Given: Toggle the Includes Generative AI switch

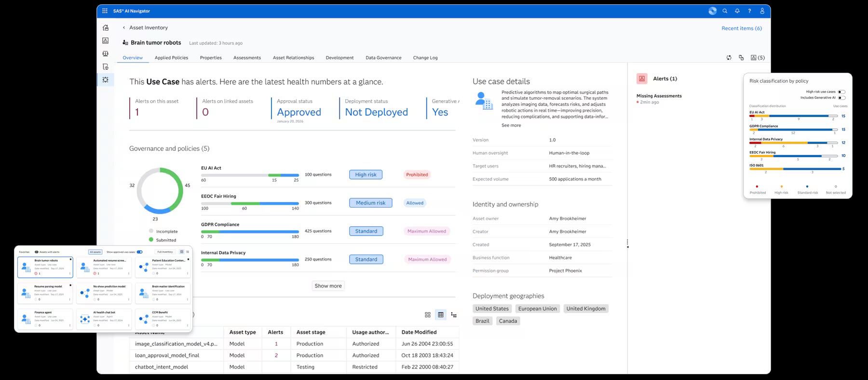Looking at the screenshot, I should coord(841,98).
